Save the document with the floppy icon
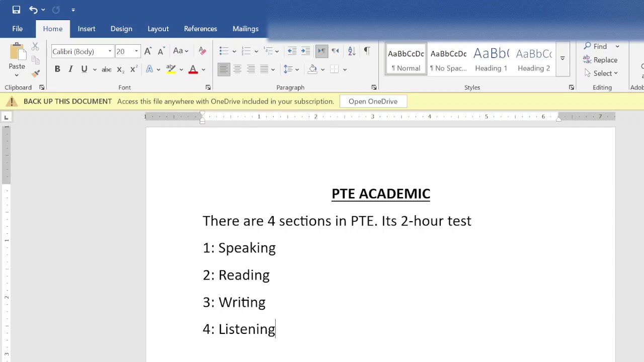The width and height of the screenshot is (644, 362). point(16,10)
